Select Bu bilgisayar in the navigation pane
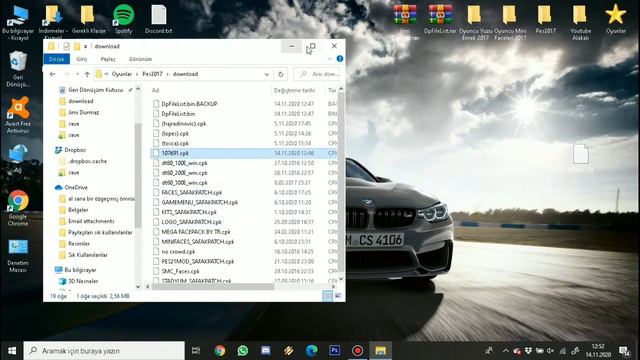 (80, 270)
